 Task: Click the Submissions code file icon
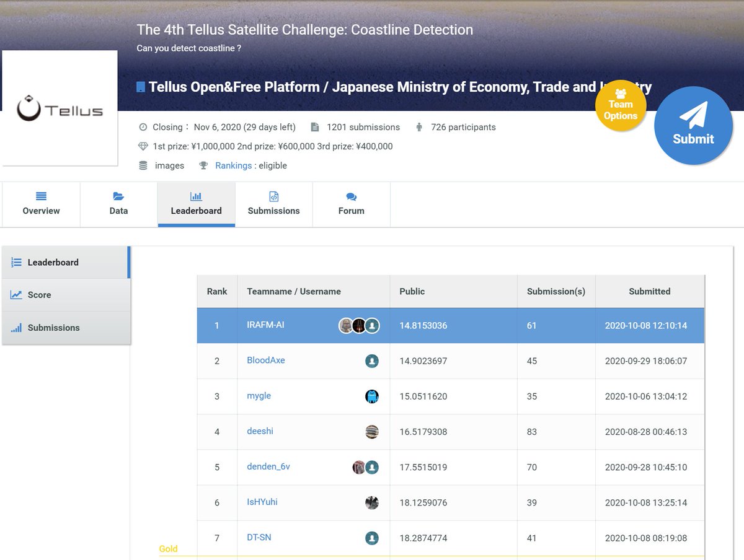tap(273, 196)
